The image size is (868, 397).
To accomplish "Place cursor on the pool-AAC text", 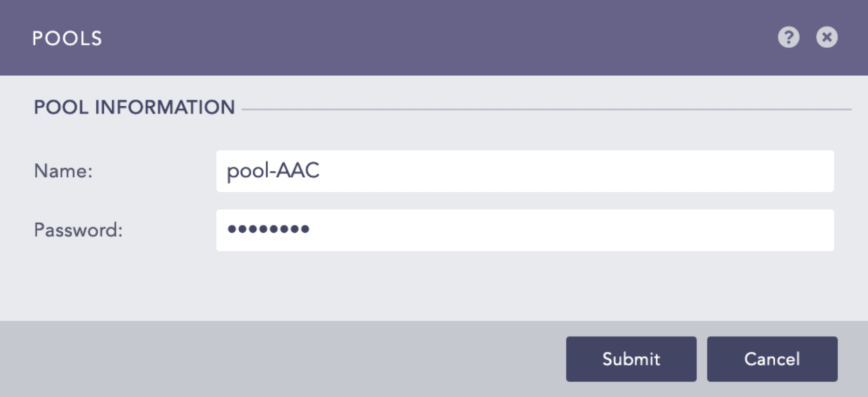I will pos(273,171).
